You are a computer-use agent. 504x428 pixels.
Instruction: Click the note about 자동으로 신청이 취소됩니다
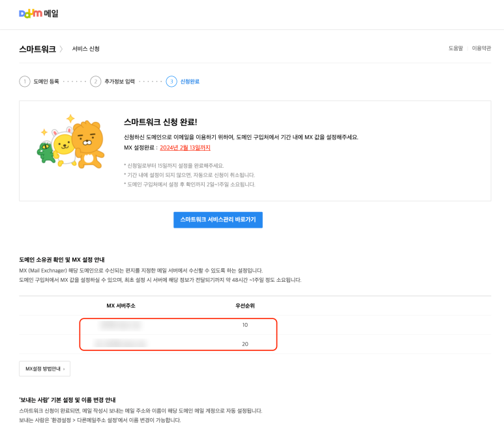pos(189,175)
